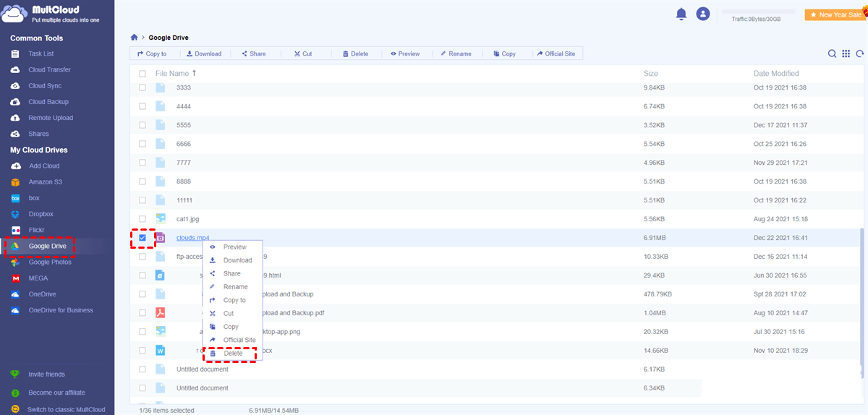Go to home via breadcrumb house icon
868x415 pixels.
coord(134,37)
